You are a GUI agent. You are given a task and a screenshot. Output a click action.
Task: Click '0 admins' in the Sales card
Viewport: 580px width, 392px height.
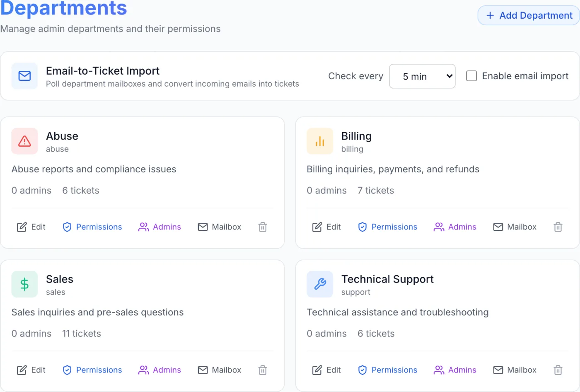tap(31, 334)
